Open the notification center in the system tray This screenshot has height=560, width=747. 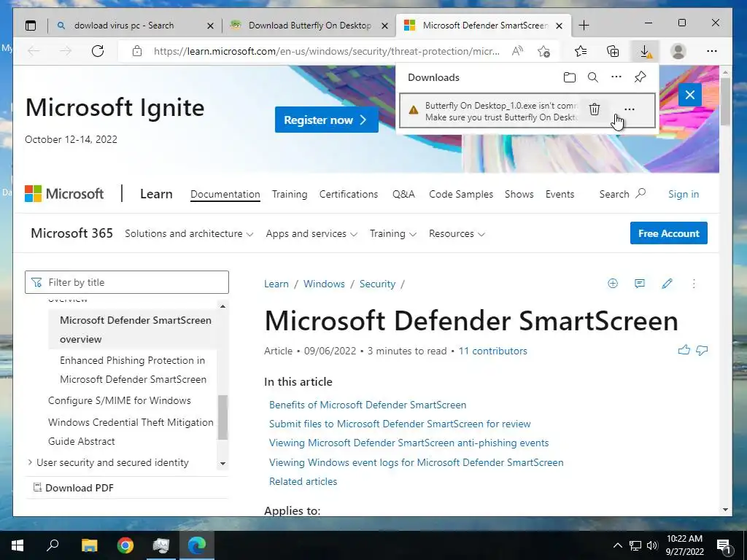pyautogui.click(x=724, y=545)
